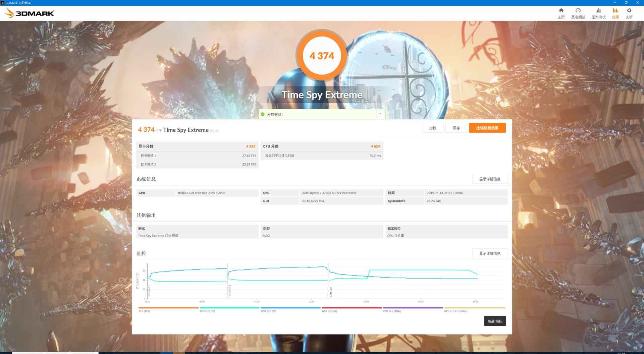Image resolution: width=644 pixels, height=354 pixels.
Task: Click the 隐藏 指标 hide indicators button
Action: click(495, 321)
